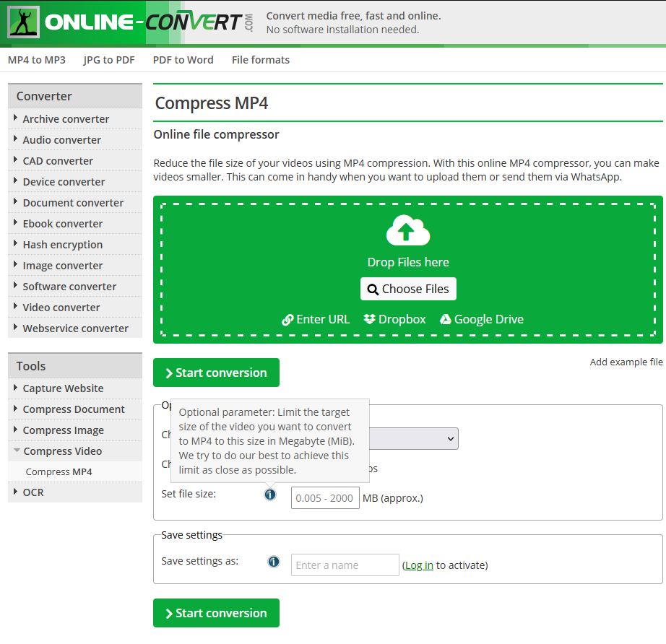Click the Dropbox icon in upload area

click(370, 319)
